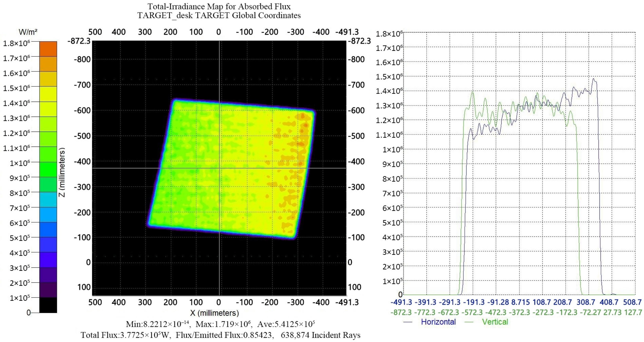The height and width of the screenshot is (342, 644).
Task: Click the Horizontal legend label
Action: (438, 322)
